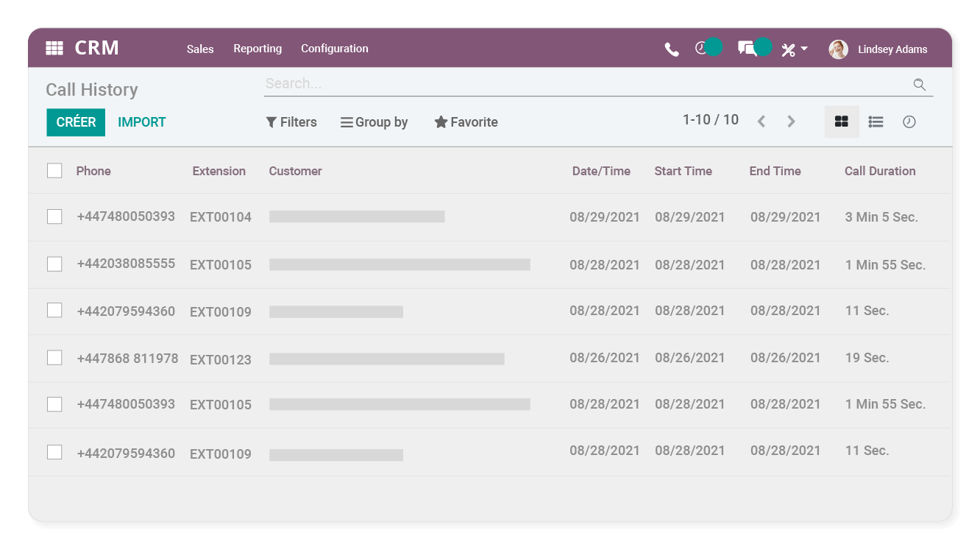This screenshot has width=980, height=550.
Task: Click inside the Search field
Action: pos(441,83)
